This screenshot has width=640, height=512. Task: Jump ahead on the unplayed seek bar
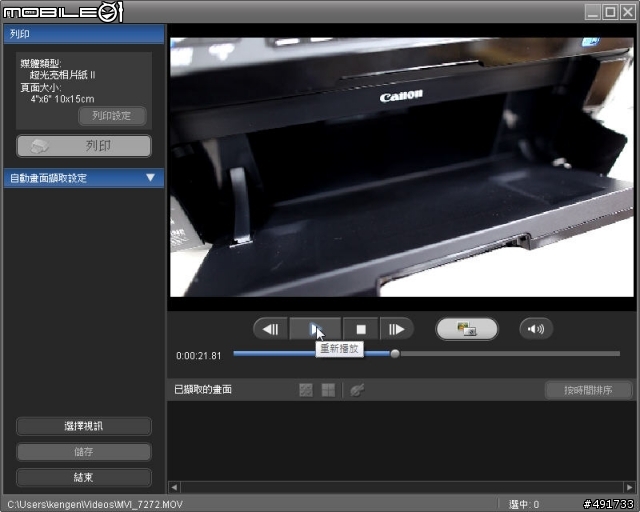pos(509,354)
